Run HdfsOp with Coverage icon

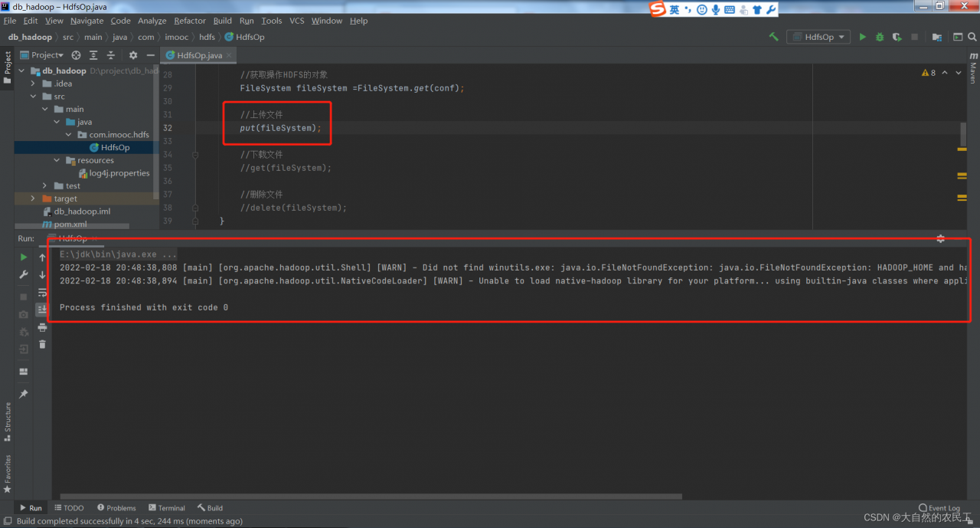tap(897, 37)
